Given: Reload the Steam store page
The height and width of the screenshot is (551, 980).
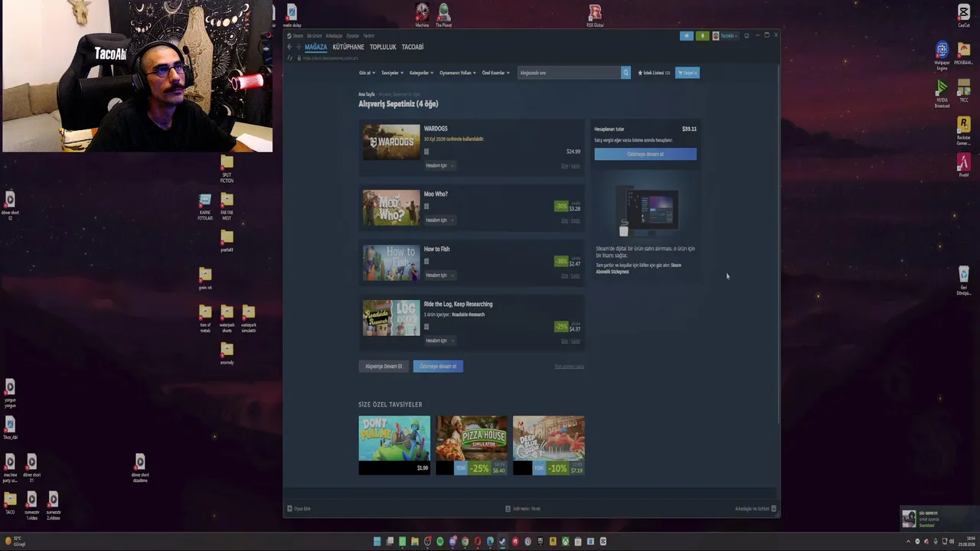Looking at the screenshot, I should coord(289,58).
